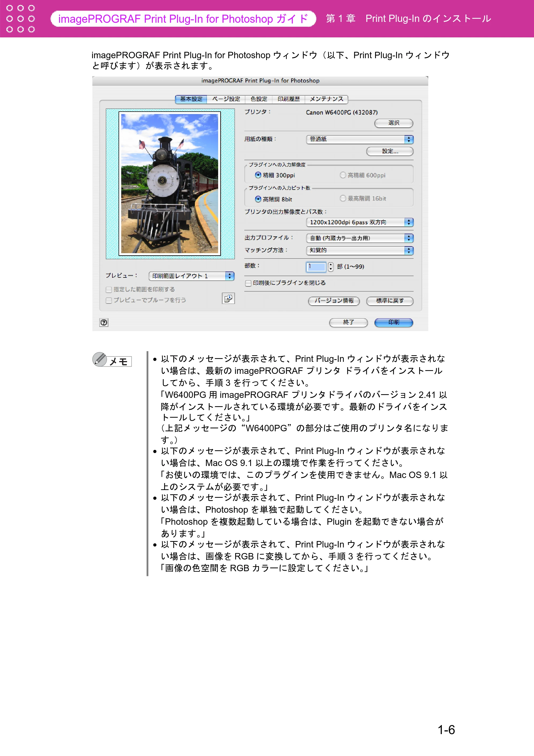Open the プレビュー dropdown 印刷範囲レイアウト 1
Viewport: 534px width, 756px height.
(191, 276)
